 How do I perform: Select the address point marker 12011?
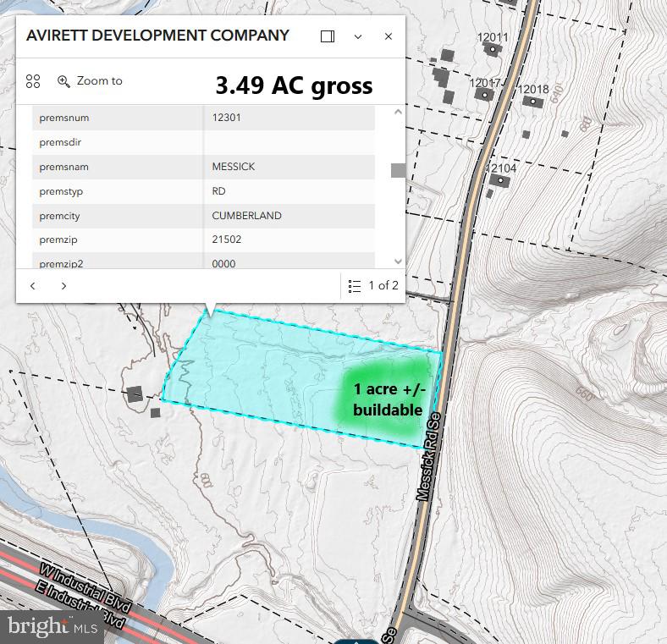[492, 49]
